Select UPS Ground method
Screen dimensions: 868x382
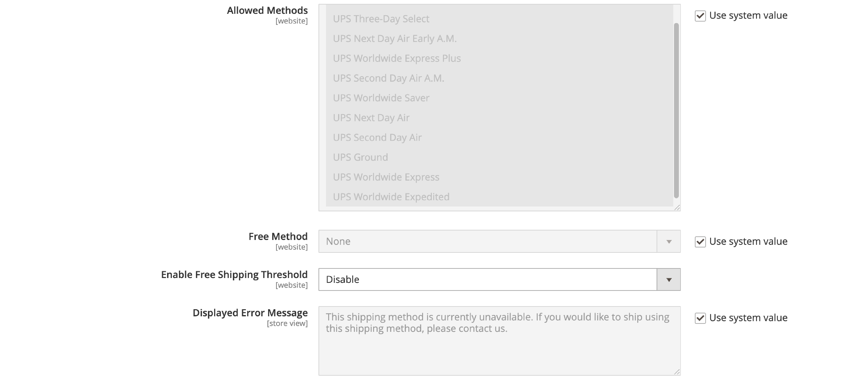tap(499, 157)
